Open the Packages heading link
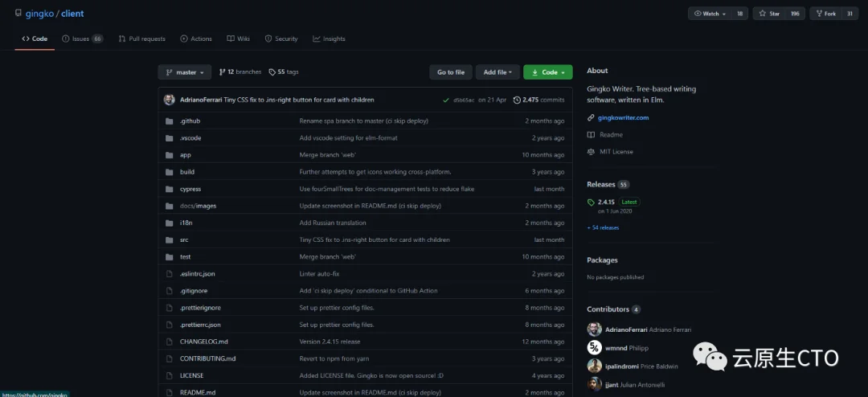The image size is (868, 397). pyautogui.click(x=602, y=260)
